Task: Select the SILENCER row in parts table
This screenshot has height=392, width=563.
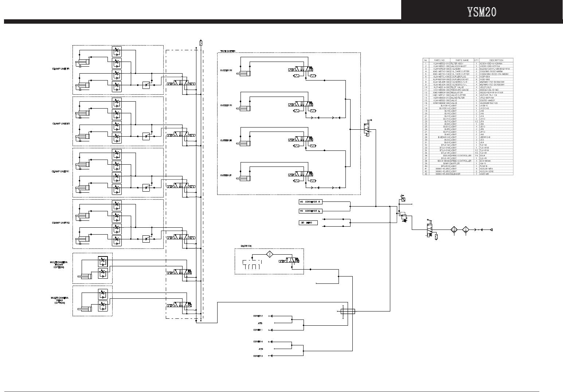Action: coord(468,174)
